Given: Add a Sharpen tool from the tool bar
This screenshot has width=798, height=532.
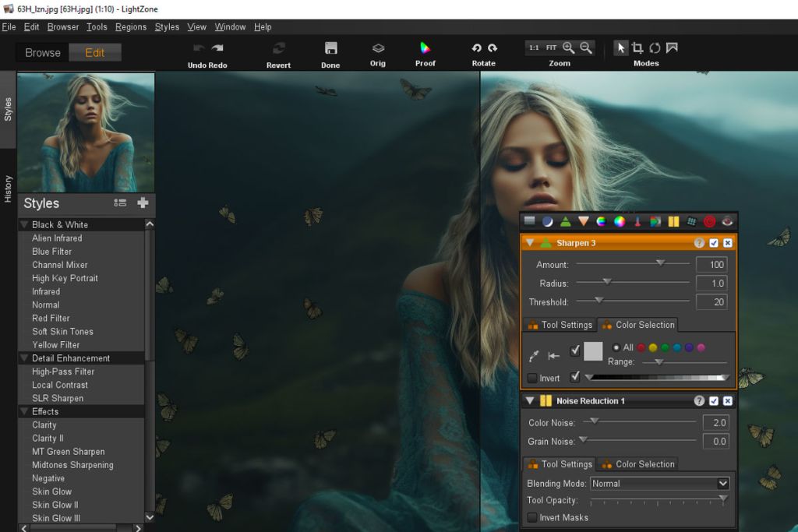Looking at the screenshot, I should click(566, 220).
